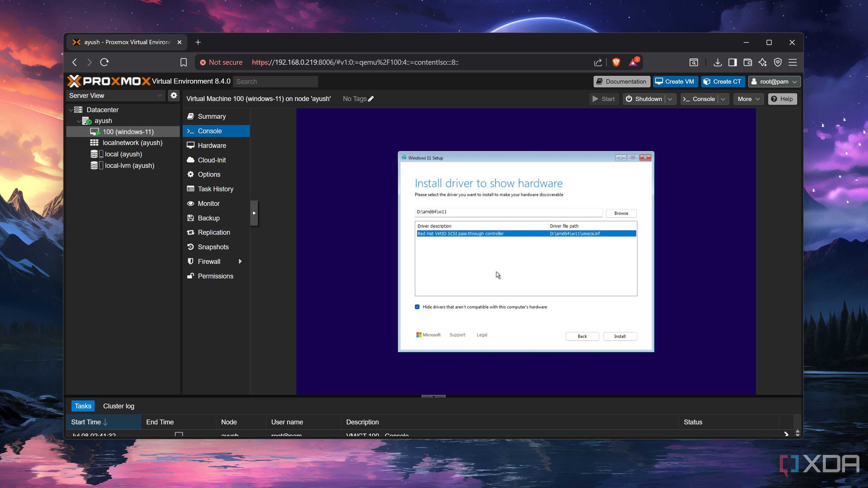Open the Summary menu item
The height and width of the screenshot is (488, 868).
point(216,116)
